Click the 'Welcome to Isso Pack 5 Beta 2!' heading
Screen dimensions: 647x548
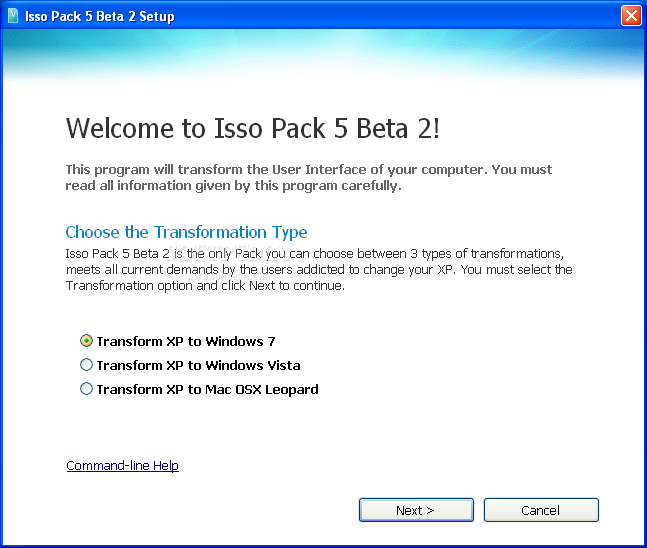pos(252,129)
